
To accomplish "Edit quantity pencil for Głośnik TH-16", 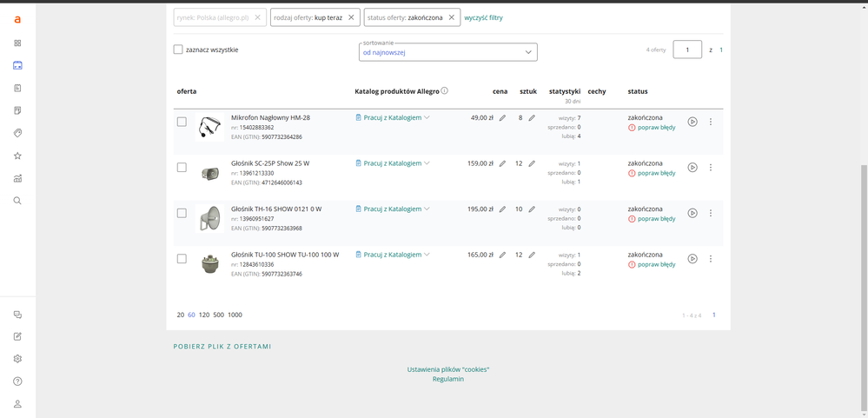I will 532,209.
